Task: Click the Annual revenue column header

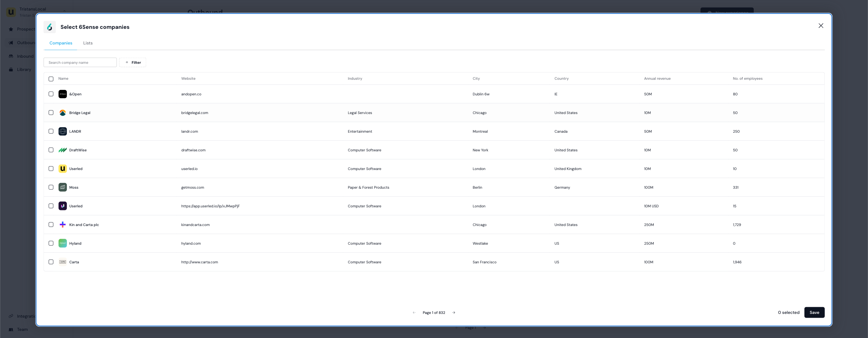Action: (x=657, y=79)
